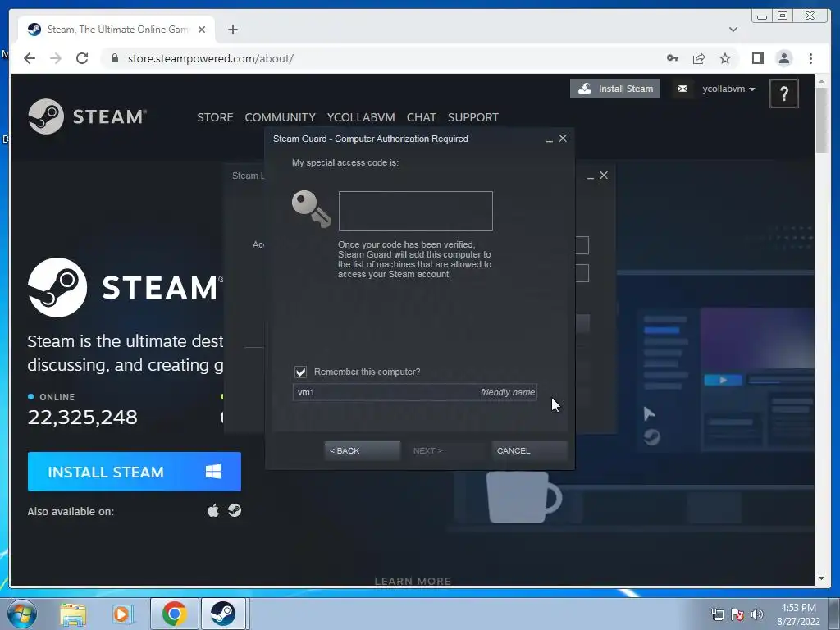Select the Steam, The Ultimate Online Game tab

(116, 30)
